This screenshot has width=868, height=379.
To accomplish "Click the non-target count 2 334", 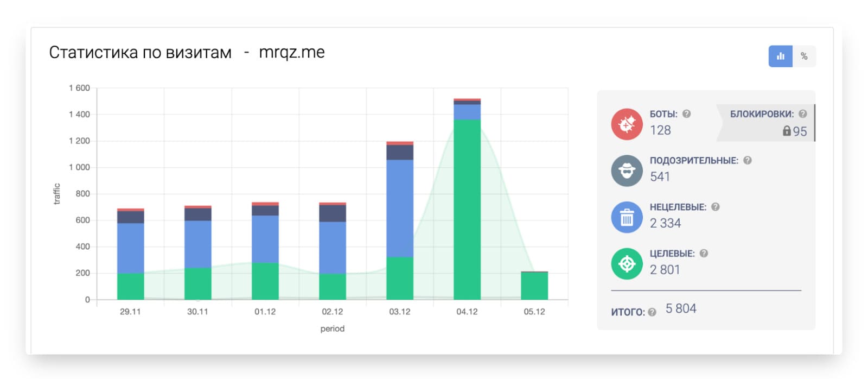I will pos(665,223).
